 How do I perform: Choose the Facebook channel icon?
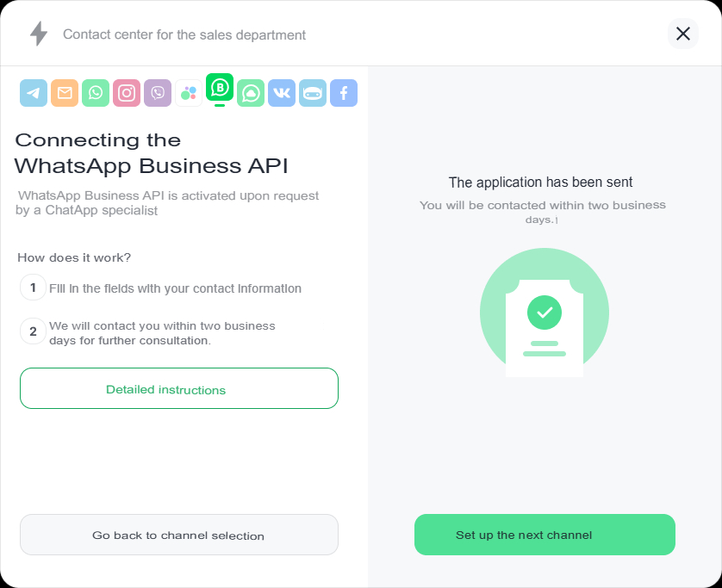[x=344, y=93]
